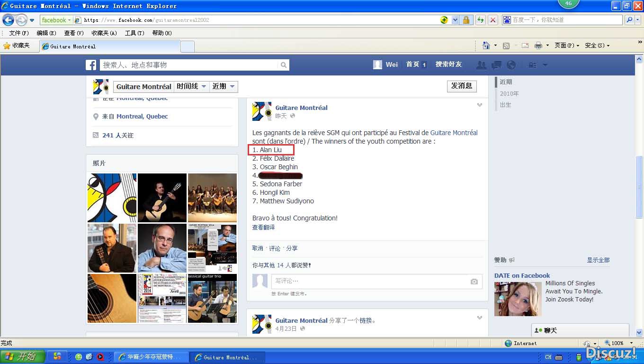Click 分享 link under the post
Viewport: 644px width, 364px height.
[x=292, y=248]
